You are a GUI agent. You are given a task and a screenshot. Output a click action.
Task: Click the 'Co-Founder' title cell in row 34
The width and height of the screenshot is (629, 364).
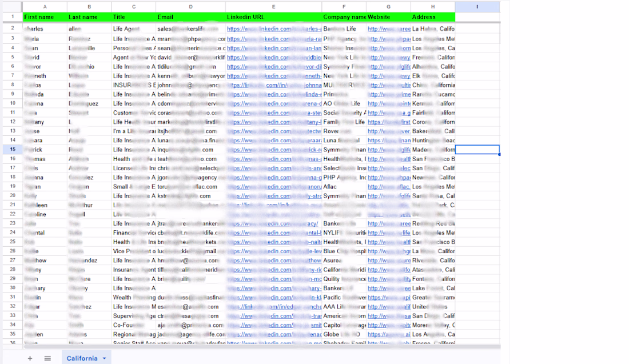(134, 325)
